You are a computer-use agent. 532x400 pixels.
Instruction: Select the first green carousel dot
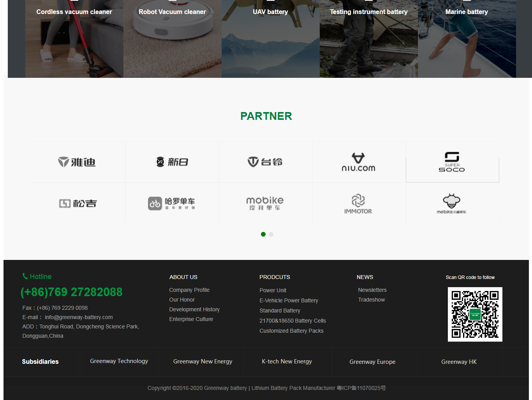[x=263, y=234]
